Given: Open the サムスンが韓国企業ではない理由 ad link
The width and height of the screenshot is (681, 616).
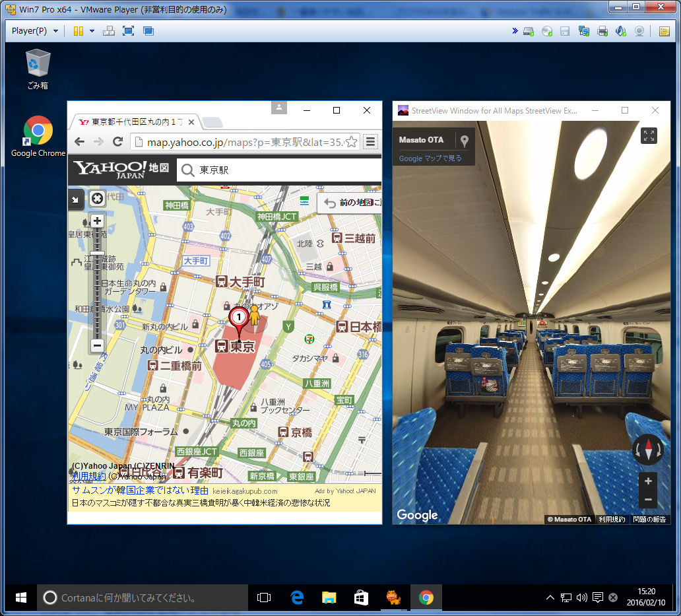Looking at the screenshot, I should tap(141, 491).
